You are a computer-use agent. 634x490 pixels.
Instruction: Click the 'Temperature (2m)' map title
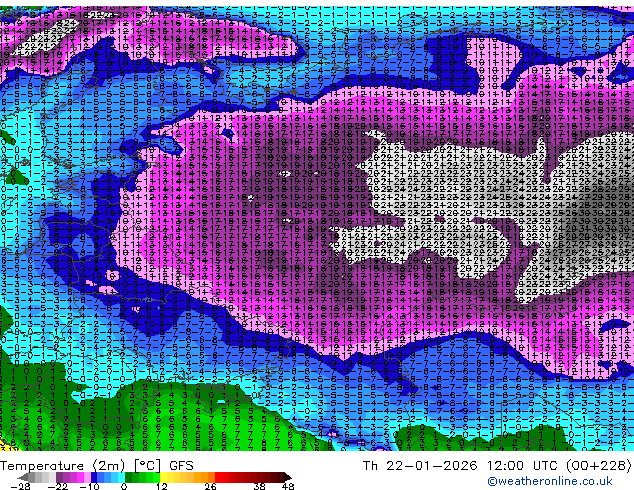coord(62,466)
